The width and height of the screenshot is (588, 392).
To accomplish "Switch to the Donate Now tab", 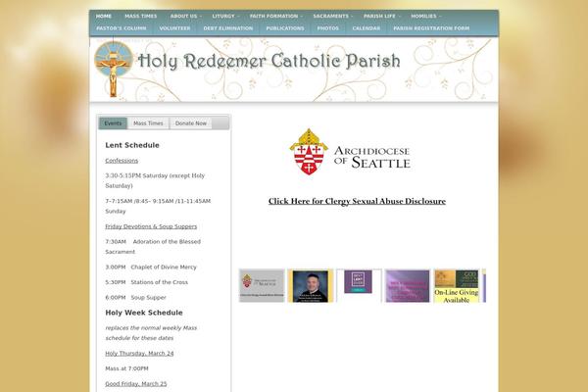I will tap(191, 123).
